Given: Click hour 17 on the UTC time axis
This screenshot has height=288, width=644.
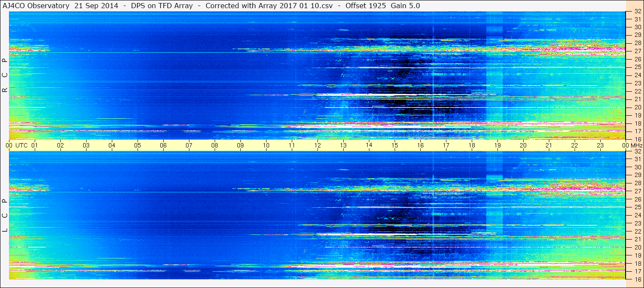Looking at the screenshot, I should (x=446, y=145).
